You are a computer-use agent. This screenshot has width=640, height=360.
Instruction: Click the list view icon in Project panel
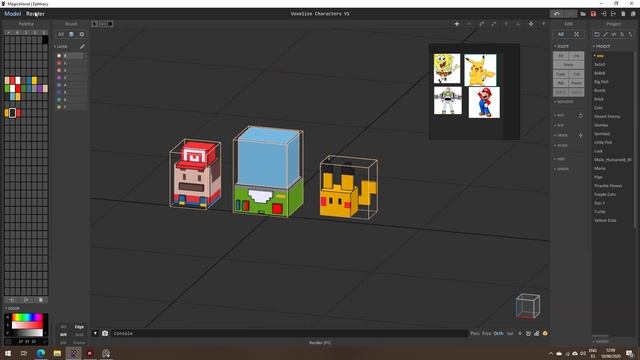tap(597, 34)
